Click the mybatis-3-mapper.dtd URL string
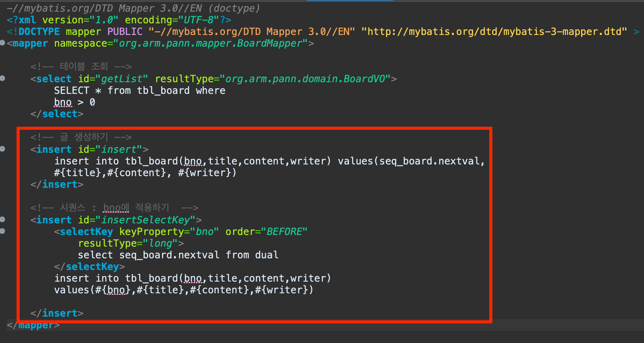The width and height of the screenshot is (644, 343). click(494, 32)
